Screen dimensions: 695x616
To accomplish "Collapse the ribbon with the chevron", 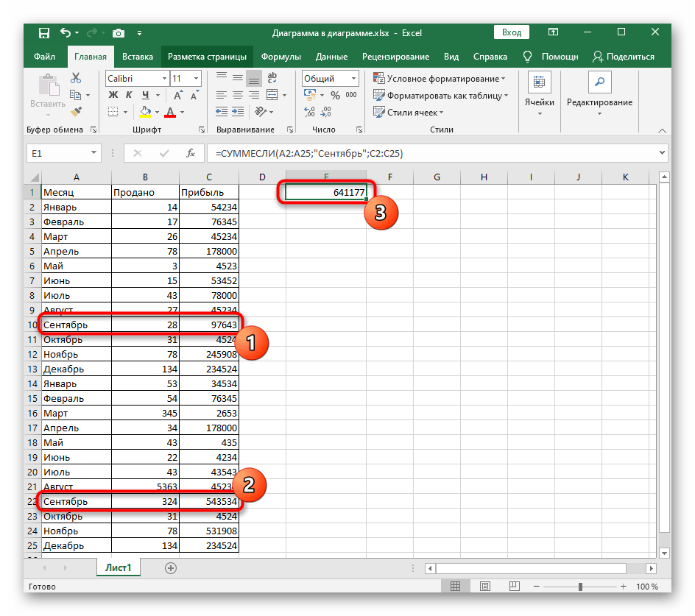I will [662, 130].
